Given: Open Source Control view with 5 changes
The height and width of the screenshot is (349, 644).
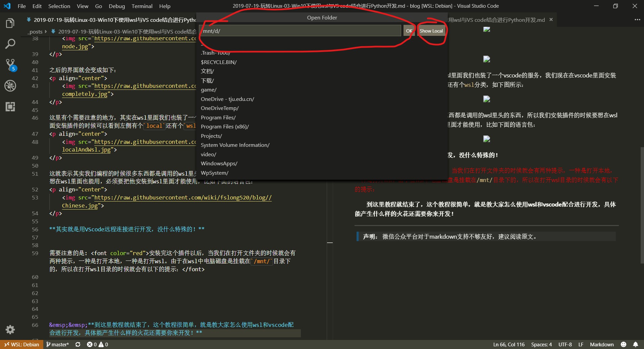Looking at the screenshot, I should [10, 65].
